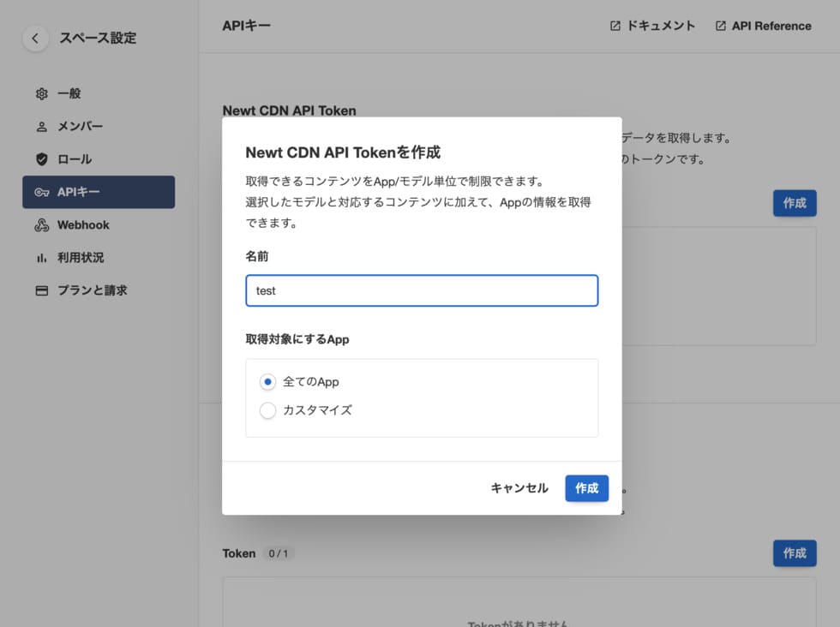This screenshot has width=840, height=627.
Task: Click the gear icon beside 一般
Action: click(42, 93)
